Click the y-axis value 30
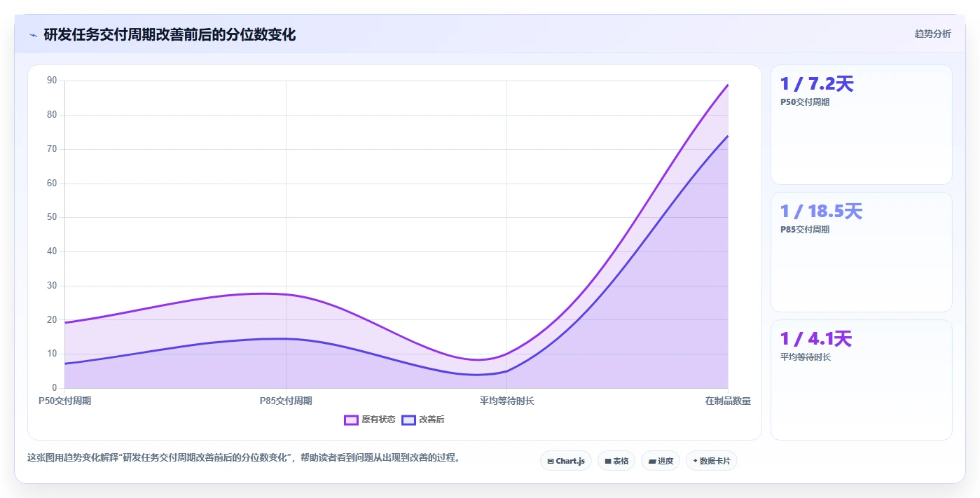 (x=52, y=286)
